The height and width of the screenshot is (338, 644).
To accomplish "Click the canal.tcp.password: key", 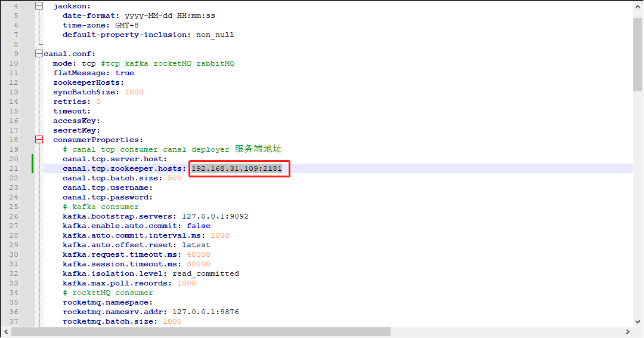I will click(107, 198).
